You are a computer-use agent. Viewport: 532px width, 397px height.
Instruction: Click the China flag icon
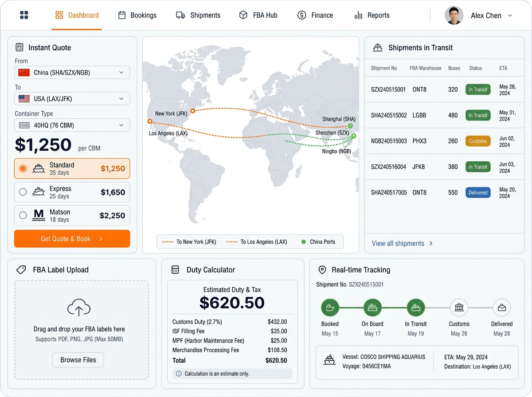point(24,72)
